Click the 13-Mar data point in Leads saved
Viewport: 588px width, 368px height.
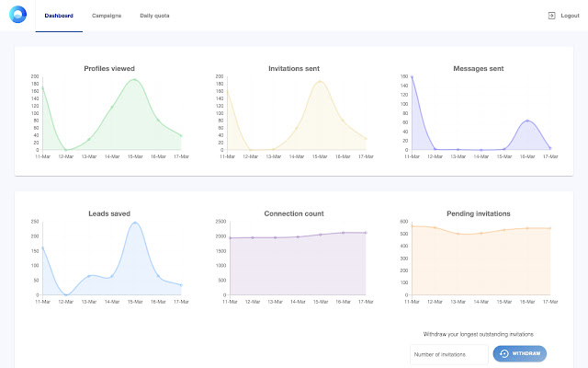[89, 276]
